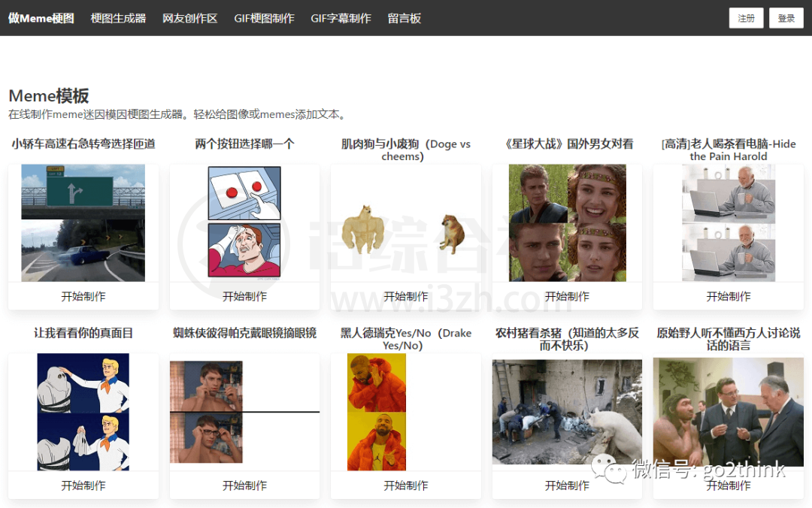Open 梗图生成器 navigation menu item
Viewport: 812px width, 508px height.
coord(118,18)
